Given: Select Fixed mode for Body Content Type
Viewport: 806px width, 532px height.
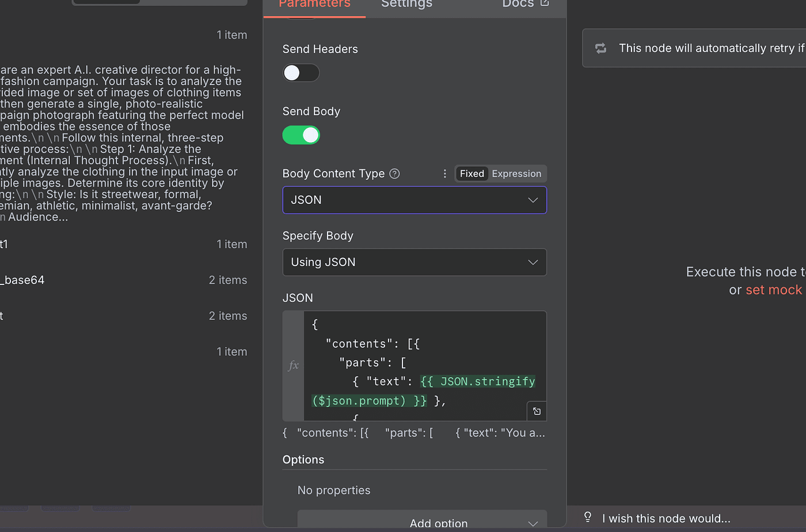Looking at the screenshot, I should [x=472, y=174].
